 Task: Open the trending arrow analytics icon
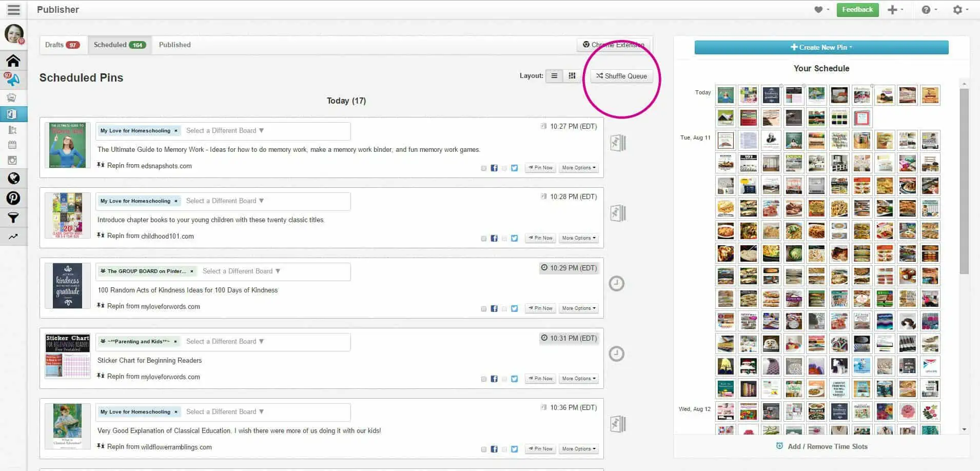click(x=13, y=237)
